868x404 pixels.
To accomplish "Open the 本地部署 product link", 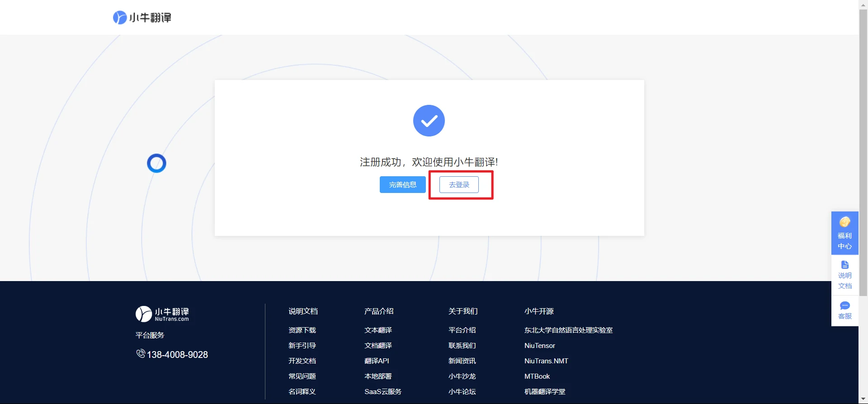I will [x=378, y=376].
